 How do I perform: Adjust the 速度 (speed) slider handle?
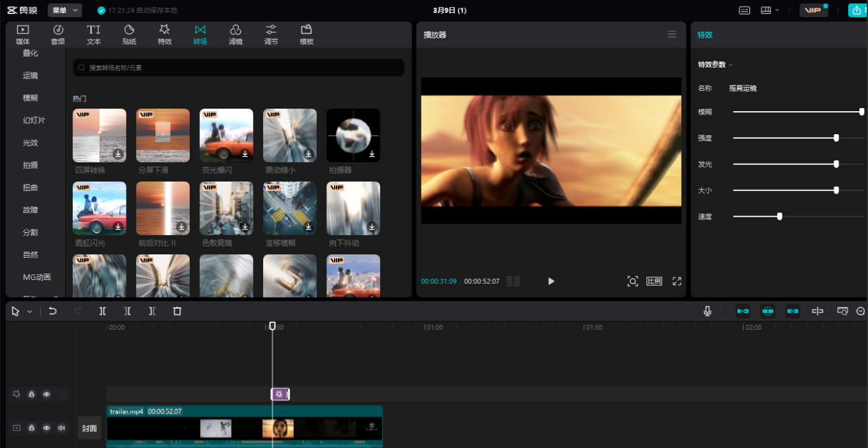780,217
